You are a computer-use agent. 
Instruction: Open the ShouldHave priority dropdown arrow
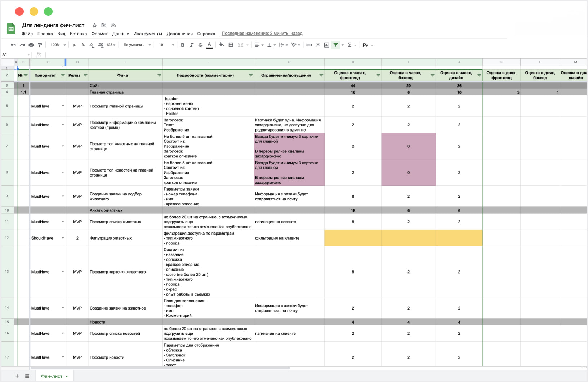(63, 238)
